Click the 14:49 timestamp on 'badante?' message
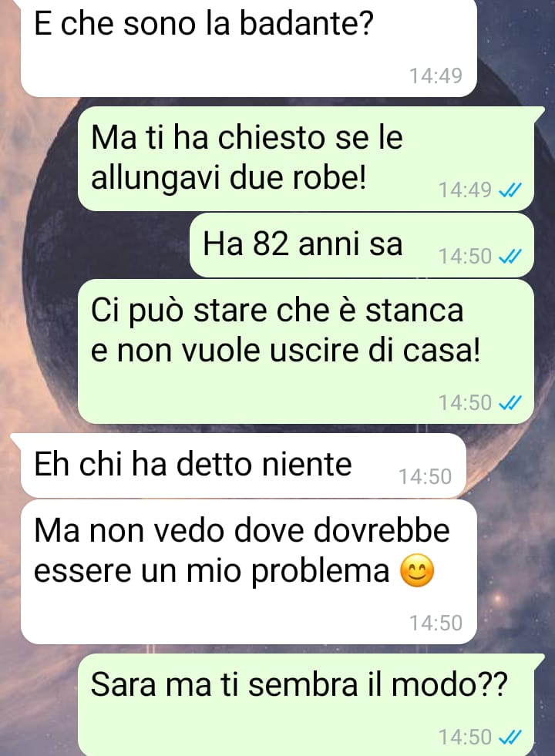 [436, 76]
